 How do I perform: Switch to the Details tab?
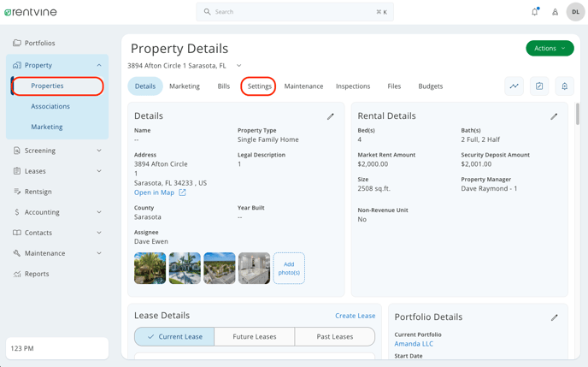point(145,86)
